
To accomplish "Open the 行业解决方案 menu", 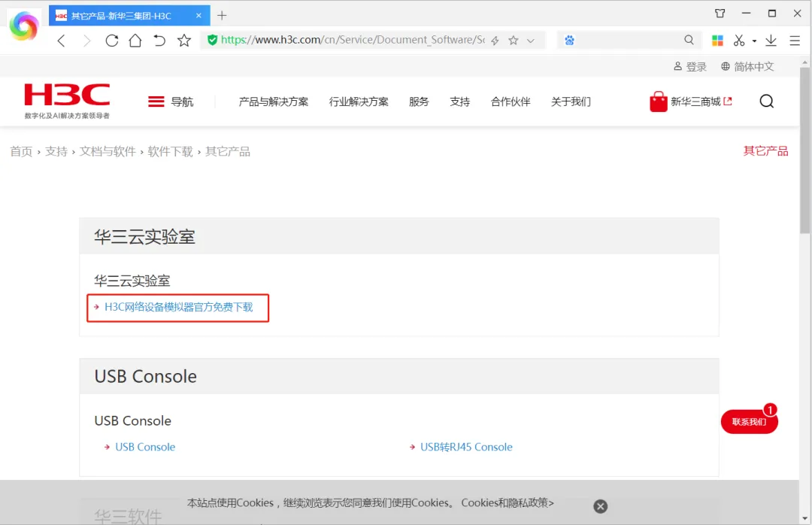I will [359, 102].
